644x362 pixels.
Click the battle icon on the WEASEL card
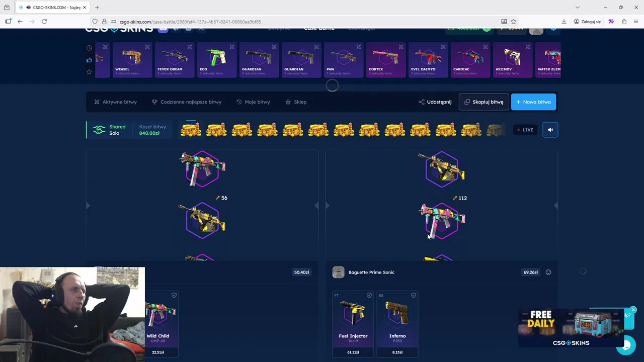tap(147, 47)
